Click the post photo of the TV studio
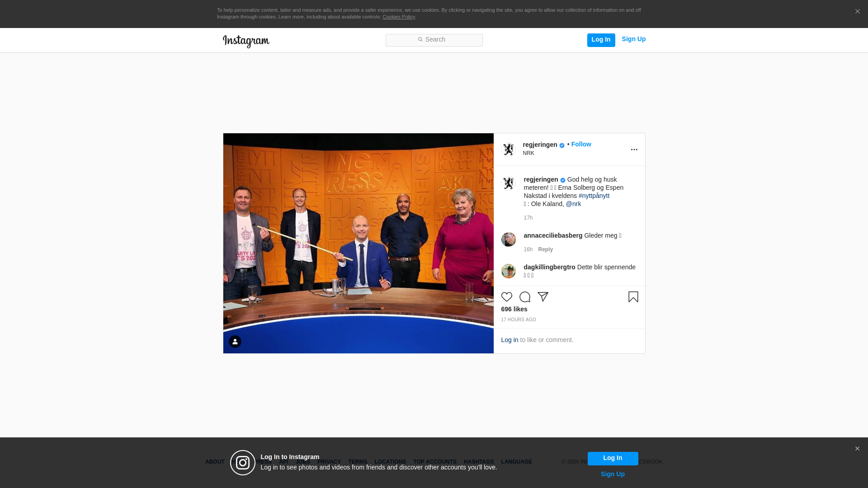Image resolution: width=868 pixels, height=488 pixels. point(359,243)
